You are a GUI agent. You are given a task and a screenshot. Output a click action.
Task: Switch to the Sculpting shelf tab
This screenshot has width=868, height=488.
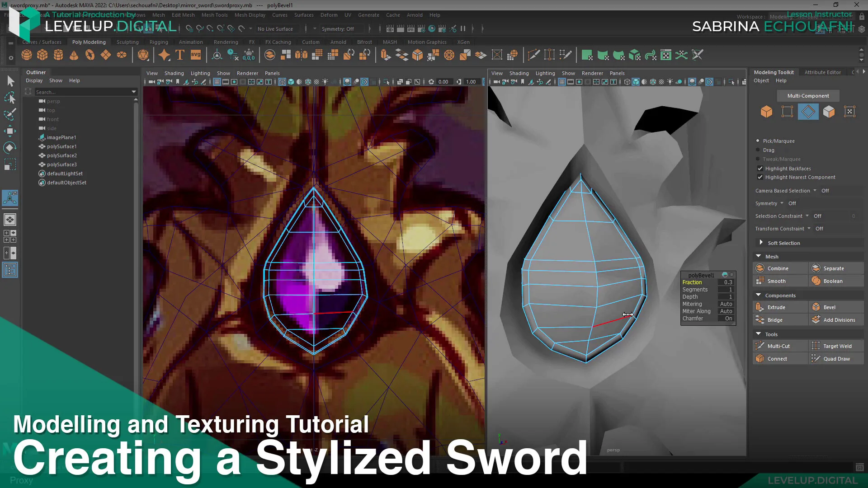pos(127,42)
